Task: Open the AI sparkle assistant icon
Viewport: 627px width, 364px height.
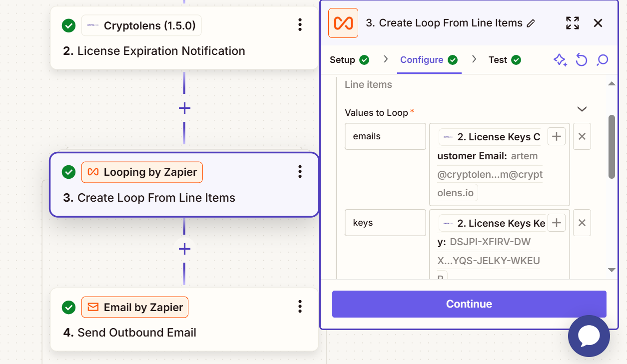Action: 560,60
